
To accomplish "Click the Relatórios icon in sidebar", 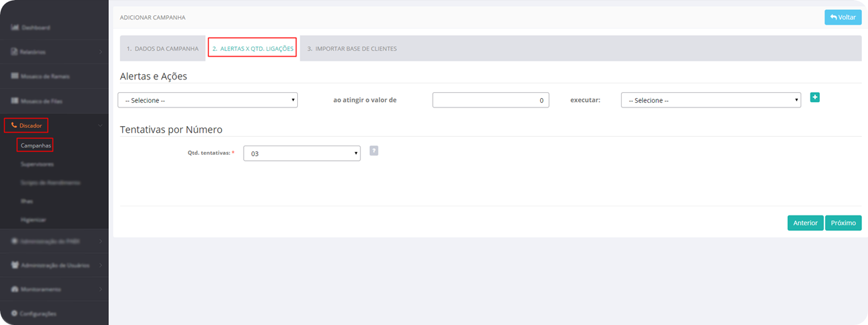I will 14,51.
